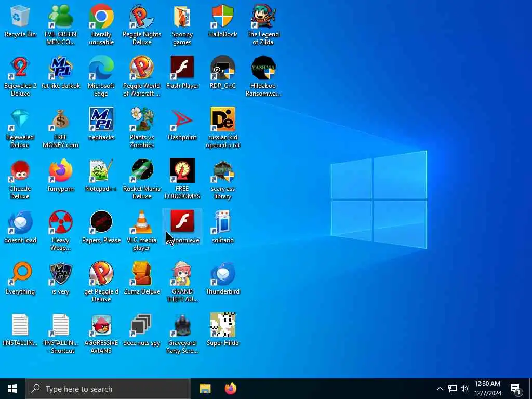
Task: Launch Firefox from the taskbar
Action: 231,389
